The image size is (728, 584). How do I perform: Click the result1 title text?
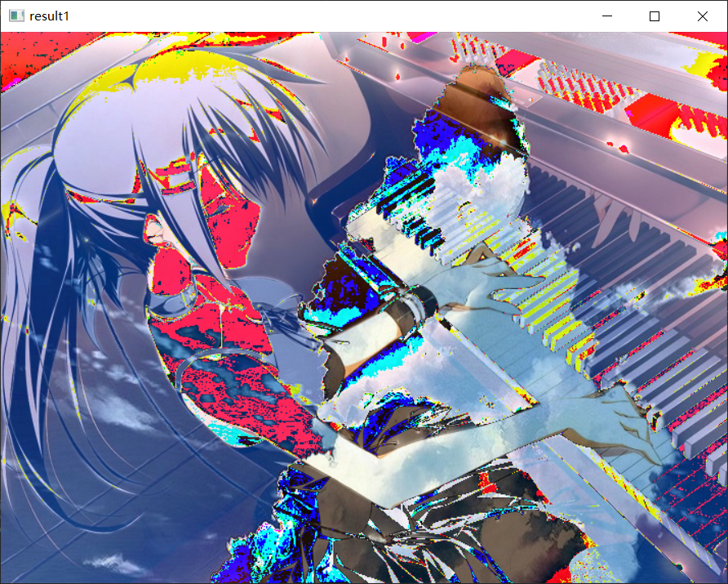(x=49, y=16)
